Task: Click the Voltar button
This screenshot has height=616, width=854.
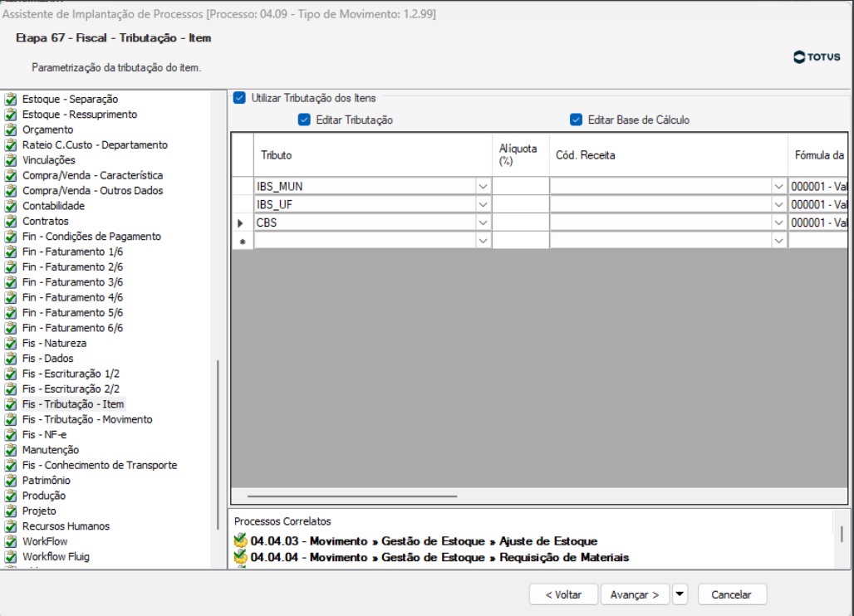Action: pos(563,594)
